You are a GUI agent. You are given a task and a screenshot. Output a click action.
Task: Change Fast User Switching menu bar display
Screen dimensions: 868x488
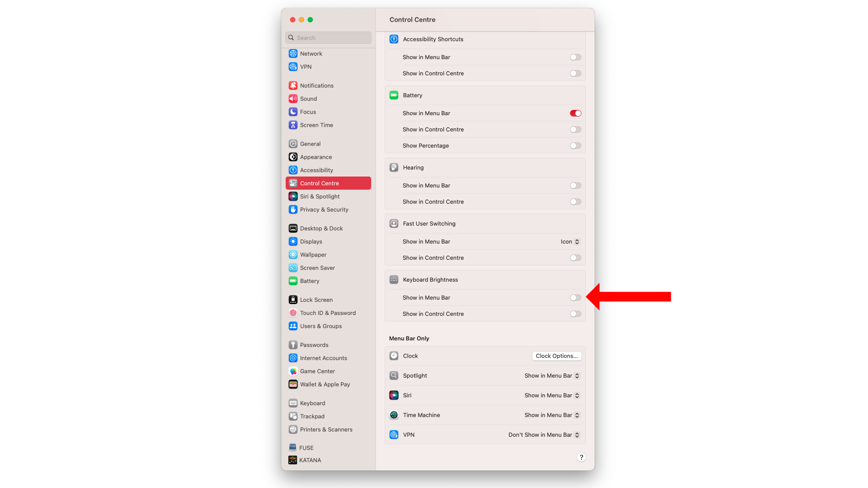[x=569, y=241]
